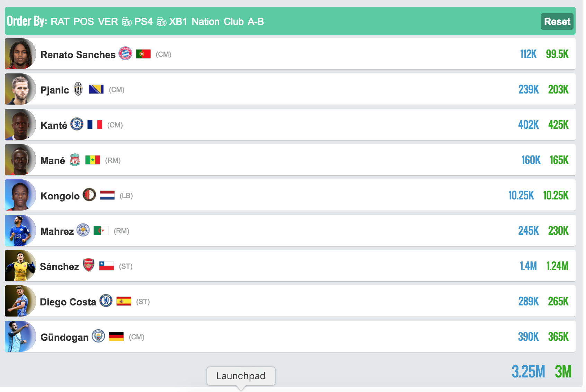Click the Chile flag next to Sánchez

(106, 266)
